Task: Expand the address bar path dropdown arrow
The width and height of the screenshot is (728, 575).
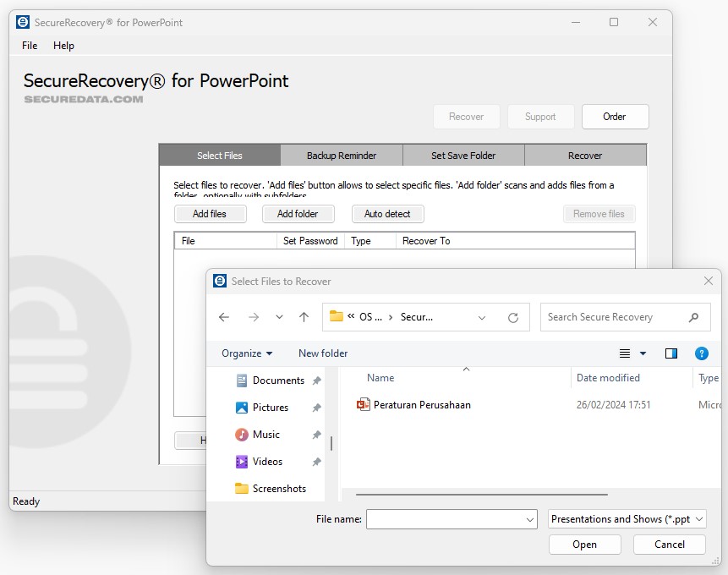Action: point(482,317)
